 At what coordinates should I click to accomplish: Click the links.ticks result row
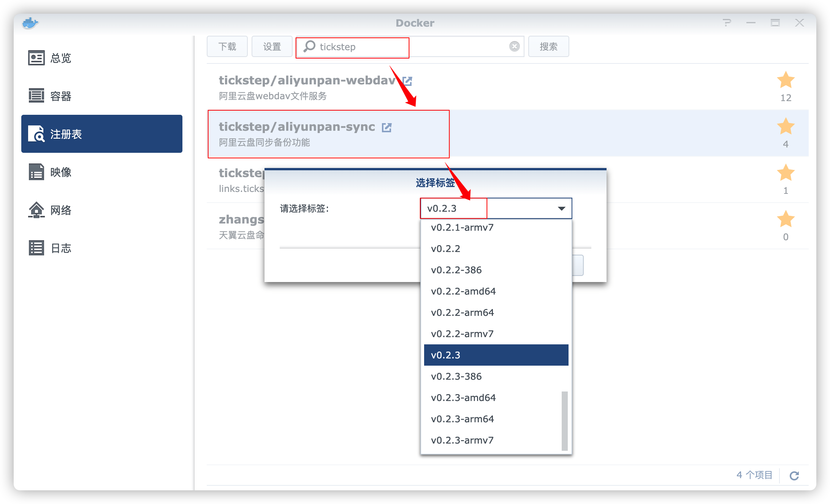[x=236, y=180]
